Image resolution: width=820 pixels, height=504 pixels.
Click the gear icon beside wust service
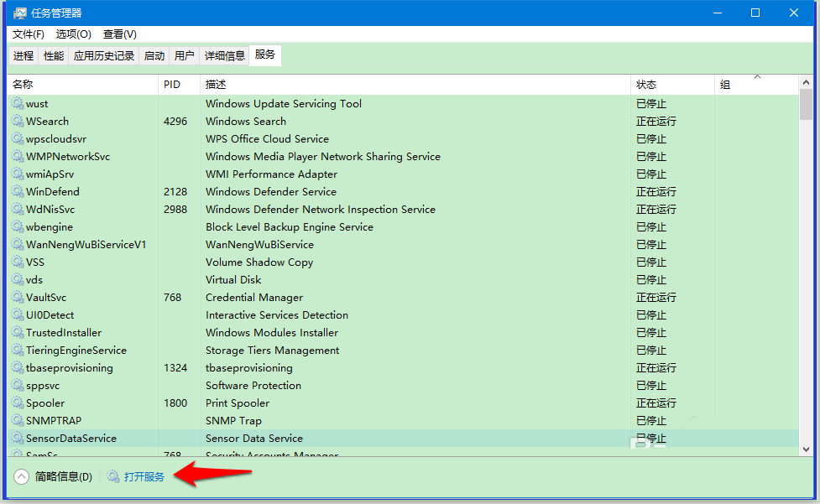click(18, 103)
